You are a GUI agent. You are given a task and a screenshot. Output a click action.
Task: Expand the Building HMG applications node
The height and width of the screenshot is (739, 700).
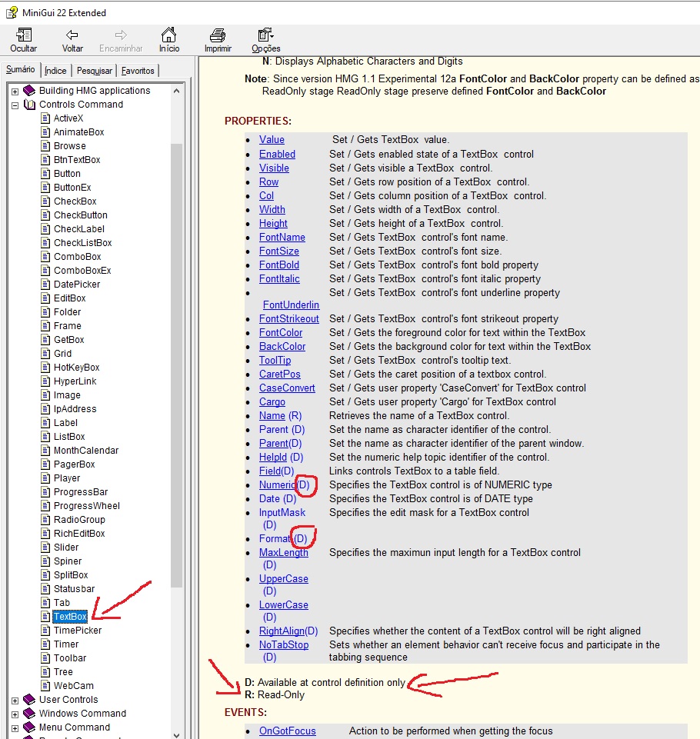pyautogui.click(x=15, y=91)
